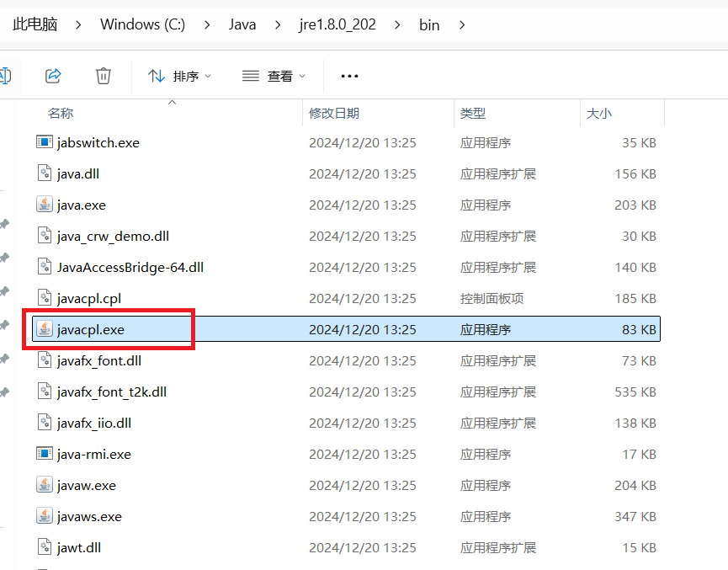
Task: Click the jabswitch.exe file icon
Action: pos(44,142)
